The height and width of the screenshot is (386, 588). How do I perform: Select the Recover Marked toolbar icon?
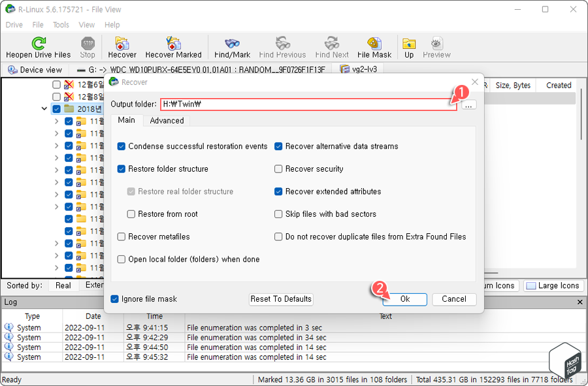[173, 46]
